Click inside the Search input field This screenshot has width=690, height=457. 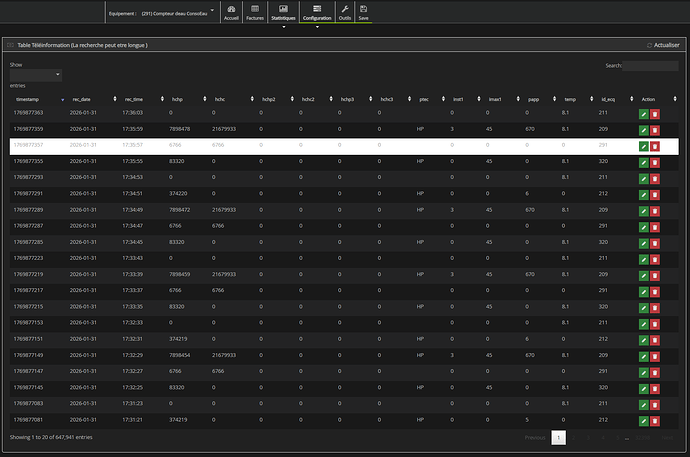[650, 66]
